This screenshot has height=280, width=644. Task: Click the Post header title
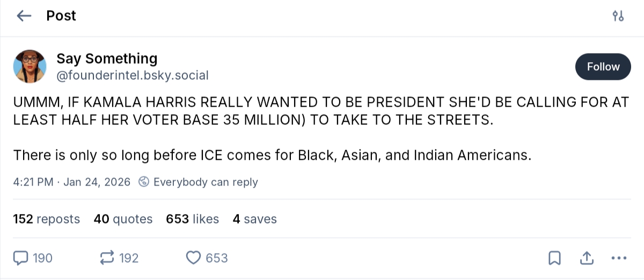[x=61, y=16]
